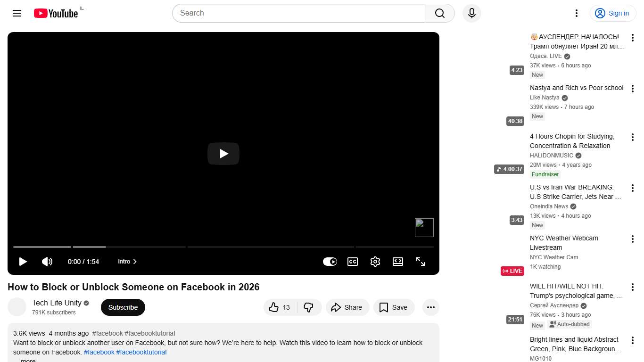Play the video using the center play button

(x=223, y=154)
